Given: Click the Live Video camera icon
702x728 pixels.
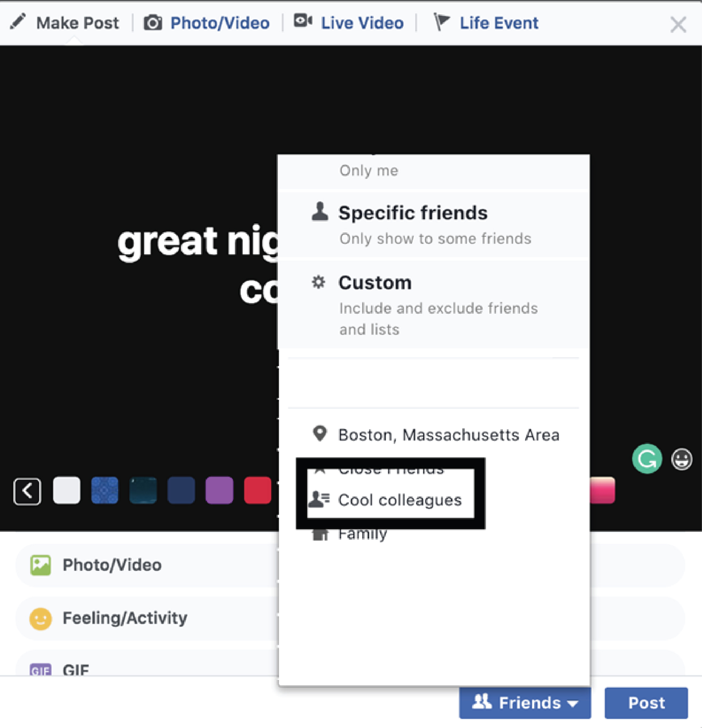Looking at the screenshot, I should [x=303, y=21].
